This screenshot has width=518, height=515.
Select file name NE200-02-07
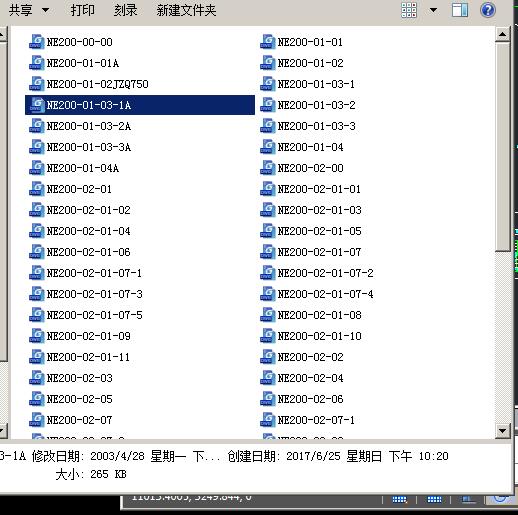point(79,420)
